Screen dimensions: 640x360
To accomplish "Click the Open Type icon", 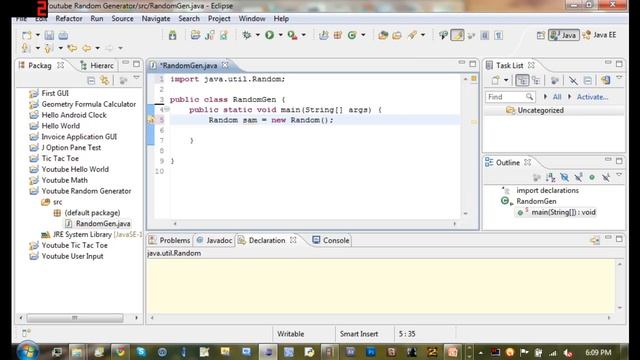I will pyautogui.click(x=383, y=35).
